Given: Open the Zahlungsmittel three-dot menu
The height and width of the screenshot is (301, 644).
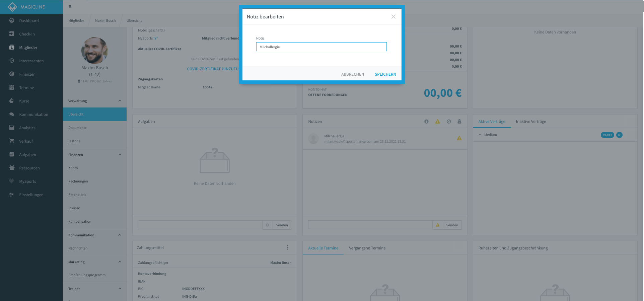Looking at the screenshot, I should 287,247.
